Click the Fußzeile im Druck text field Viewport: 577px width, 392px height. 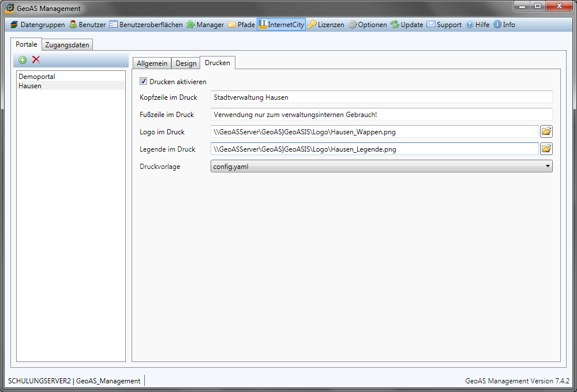pyautogui.click(x=381, y=115)
